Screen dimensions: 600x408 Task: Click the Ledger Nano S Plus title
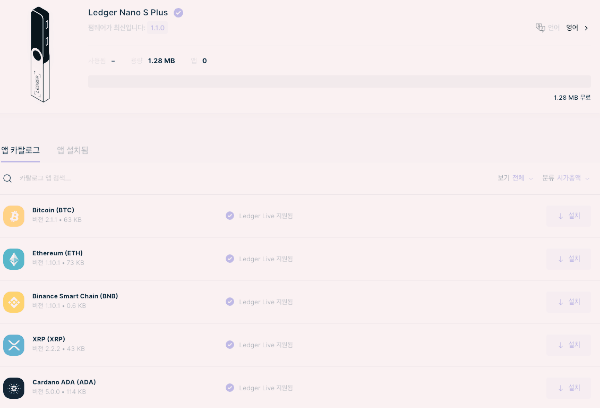[x=128, y=13]
